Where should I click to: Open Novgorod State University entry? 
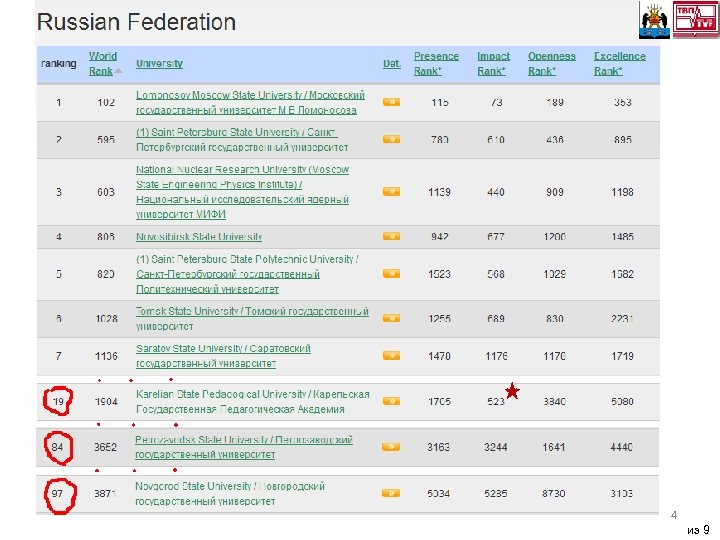pos(230,494)
